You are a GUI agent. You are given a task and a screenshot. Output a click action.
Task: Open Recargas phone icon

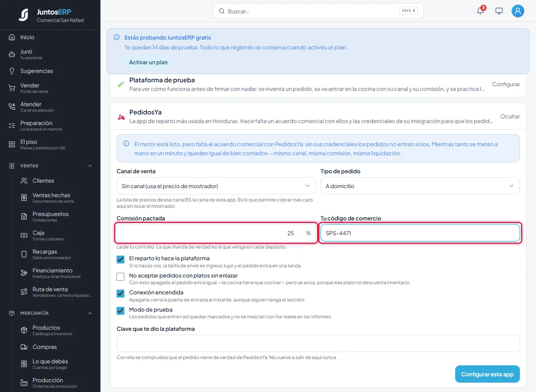pos(24,254)
